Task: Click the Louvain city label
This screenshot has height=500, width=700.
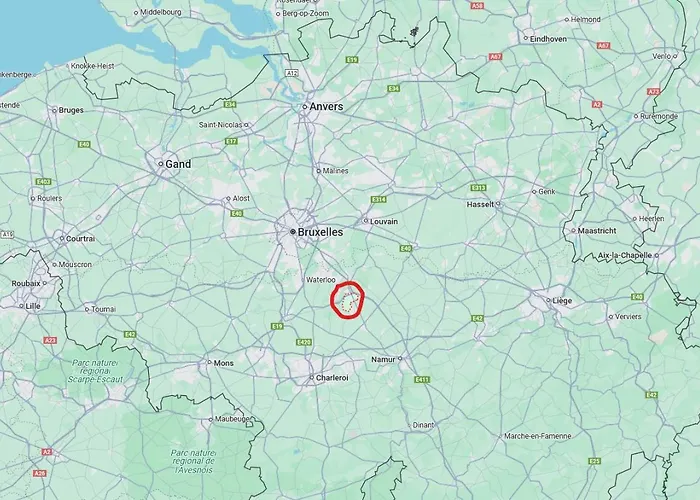Action: pos(384,221)
